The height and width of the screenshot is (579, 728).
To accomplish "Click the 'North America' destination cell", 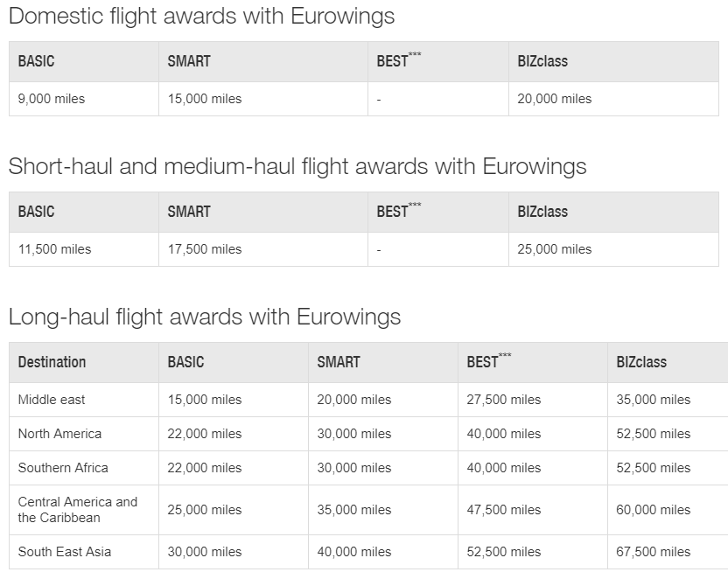I will pyautogui.click(x=59, y=434).
